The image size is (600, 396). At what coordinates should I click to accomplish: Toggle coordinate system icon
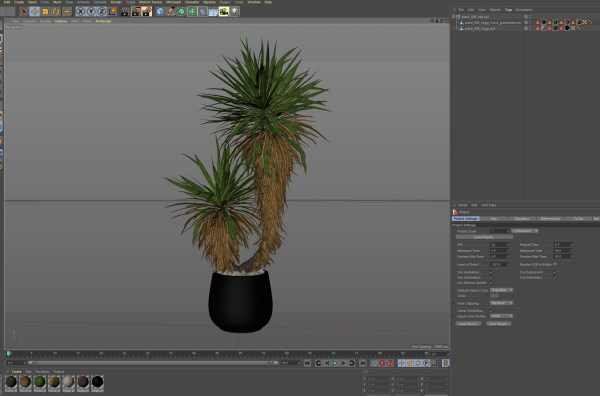pyautogui.click(x=112, y=11)
